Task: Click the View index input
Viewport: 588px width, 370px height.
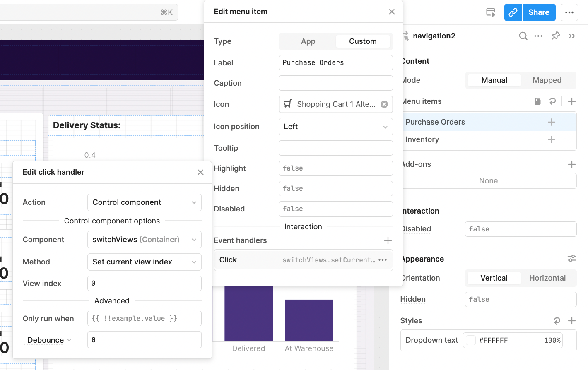Action: tap(144, 284)
